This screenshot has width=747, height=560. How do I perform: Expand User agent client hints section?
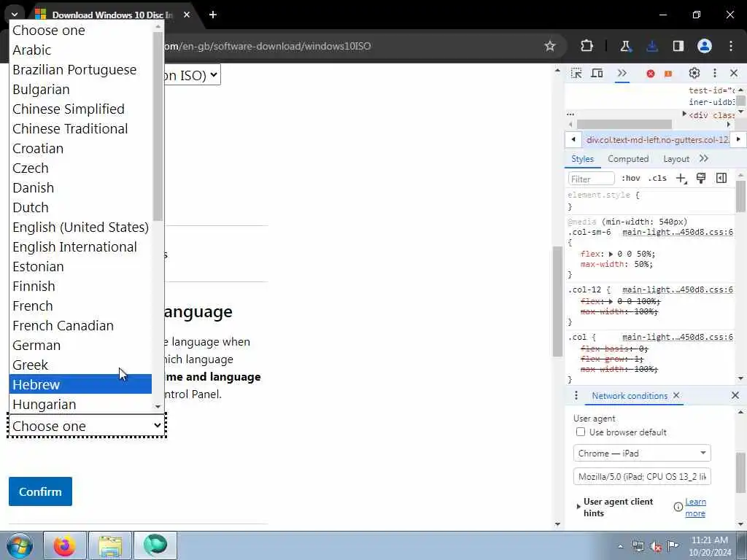(578, 507)
